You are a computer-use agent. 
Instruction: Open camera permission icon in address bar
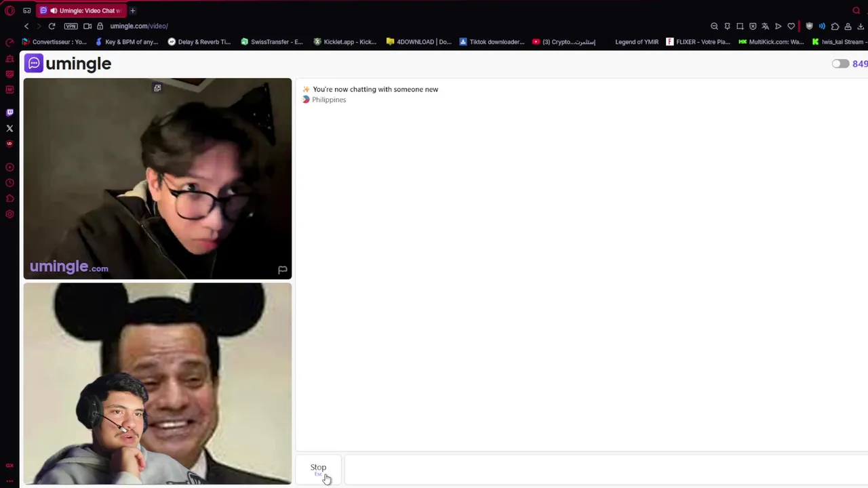click(87, 26)
